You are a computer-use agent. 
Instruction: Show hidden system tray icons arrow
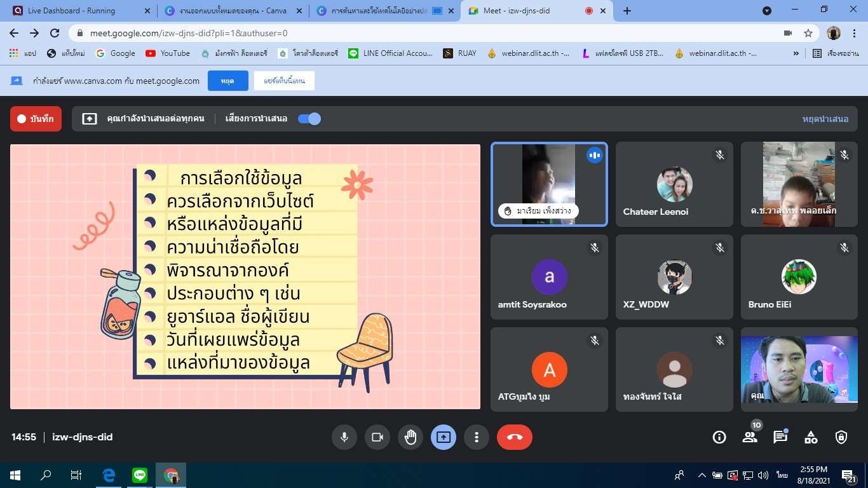coord(702,475)
